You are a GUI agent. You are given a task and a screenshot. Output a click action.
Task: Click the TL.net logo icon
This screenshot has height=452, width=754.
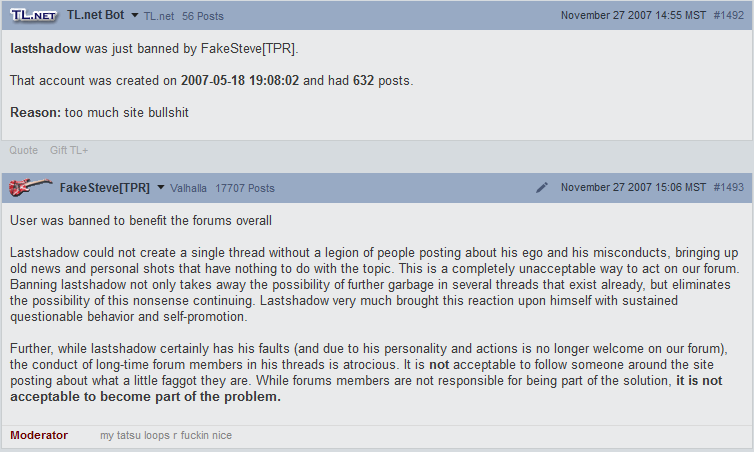click(x=33, y=16)
